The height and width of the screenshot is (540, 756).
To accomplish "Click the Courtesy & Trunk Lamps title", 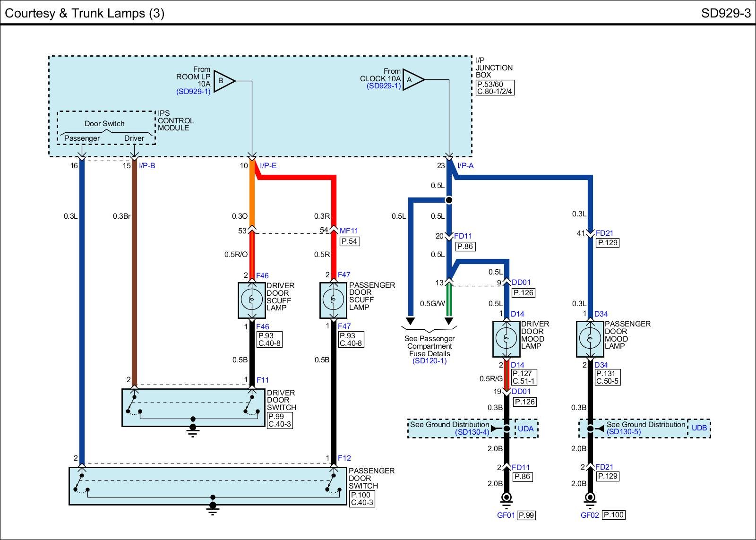I will 85,13.
